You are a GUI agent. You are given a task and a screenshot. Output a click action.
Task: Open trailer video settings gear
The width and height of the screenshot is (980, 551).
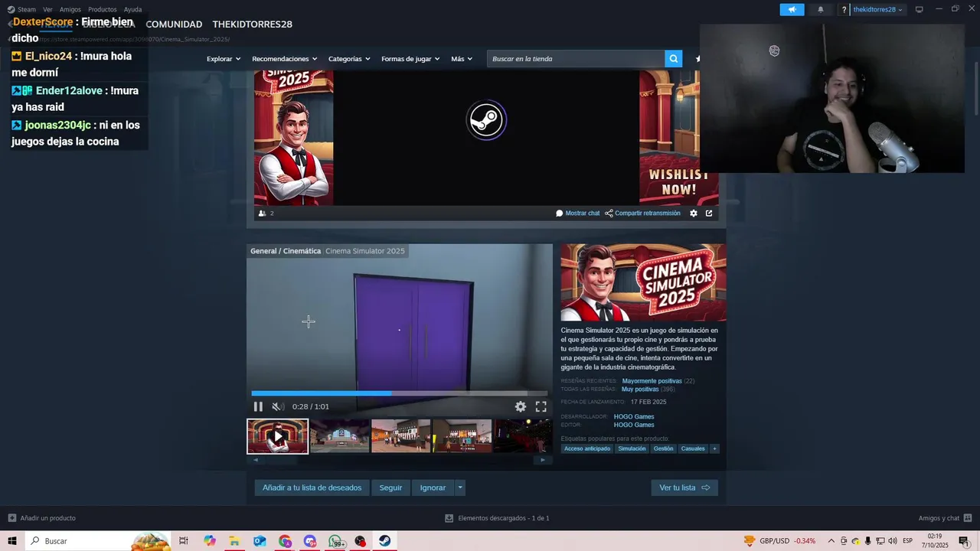[x=521, y=406]
